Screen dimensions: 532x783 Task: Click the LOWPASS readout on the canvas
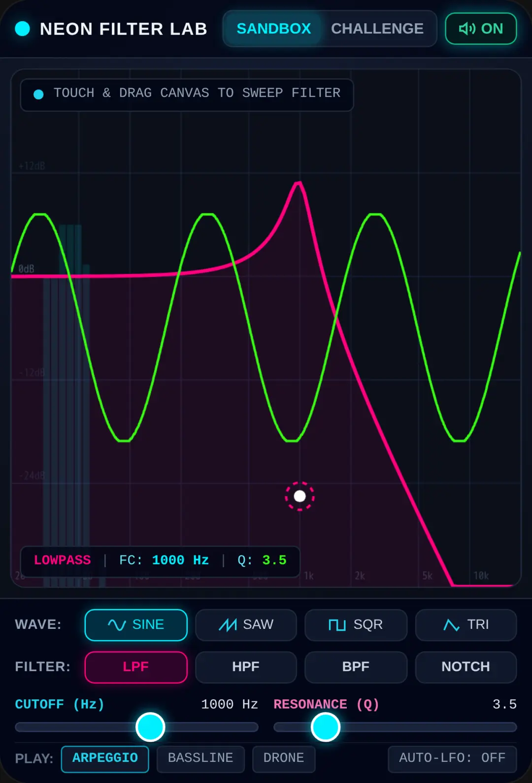click(x=63, y=560)
